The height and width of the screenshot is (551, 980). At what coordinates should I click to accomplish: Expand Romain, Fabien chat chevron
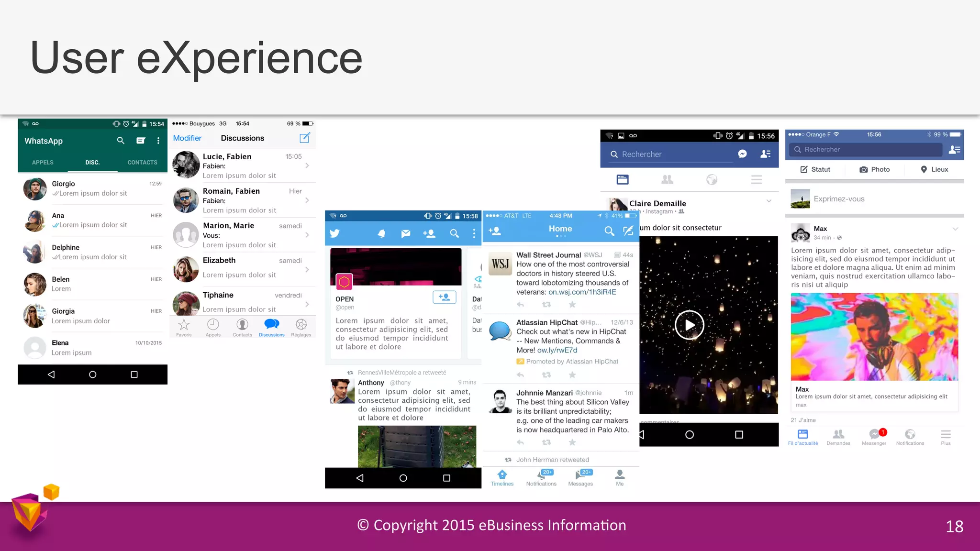[x=307, y=200]
